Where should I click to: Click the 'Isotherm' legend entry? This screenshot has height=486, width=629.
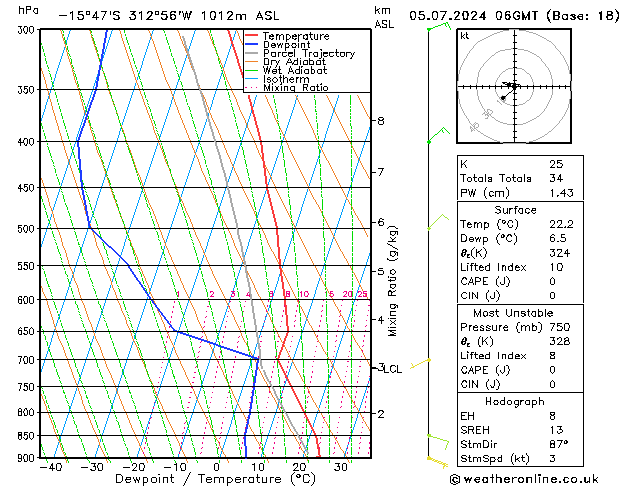click(x=286, y=79)
